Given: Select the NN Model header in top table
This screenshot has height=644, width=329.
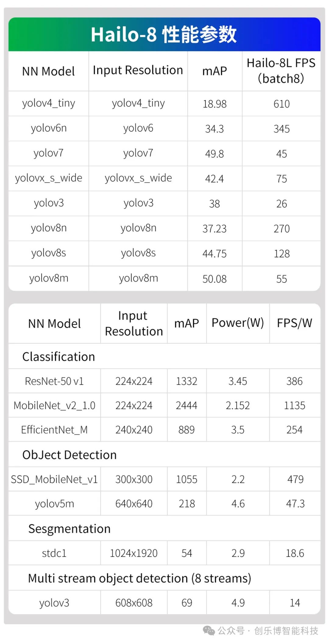Looking at the screenshot, I should point(48,71).
